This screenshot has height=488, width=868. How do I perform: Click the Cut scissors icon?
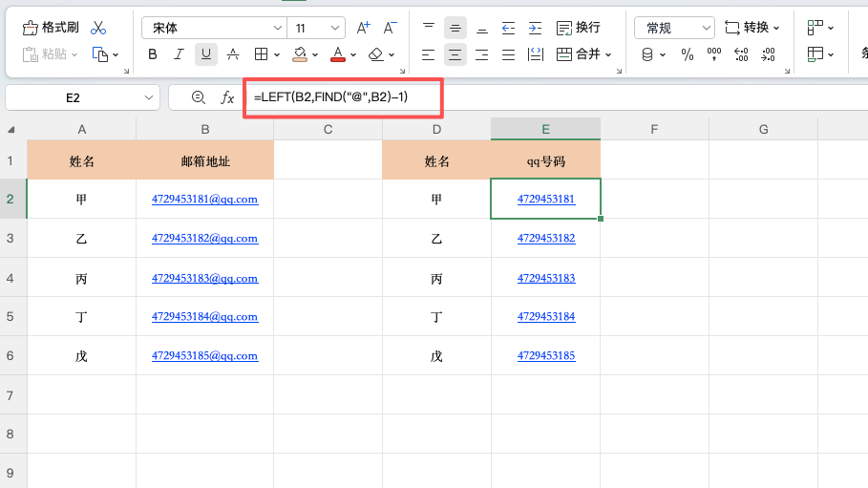pyautogui.click(x=98, y=28)
